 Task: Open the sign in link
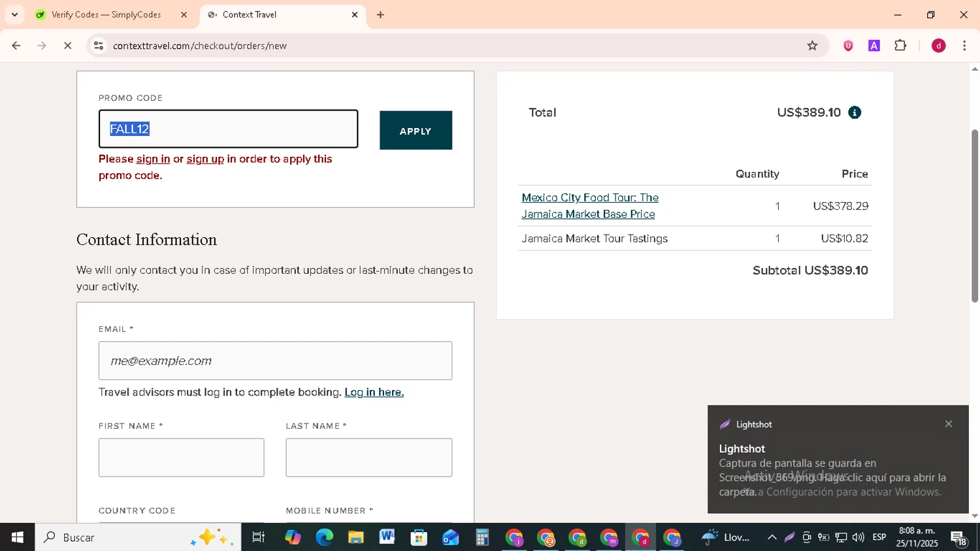click(x=153, y=159)
